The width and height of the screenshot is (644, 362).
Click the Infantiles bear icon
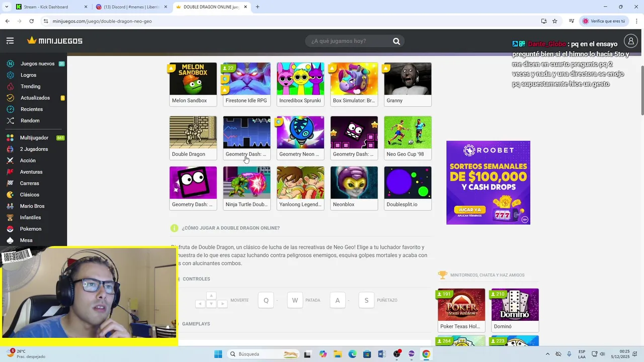(10, 218)
